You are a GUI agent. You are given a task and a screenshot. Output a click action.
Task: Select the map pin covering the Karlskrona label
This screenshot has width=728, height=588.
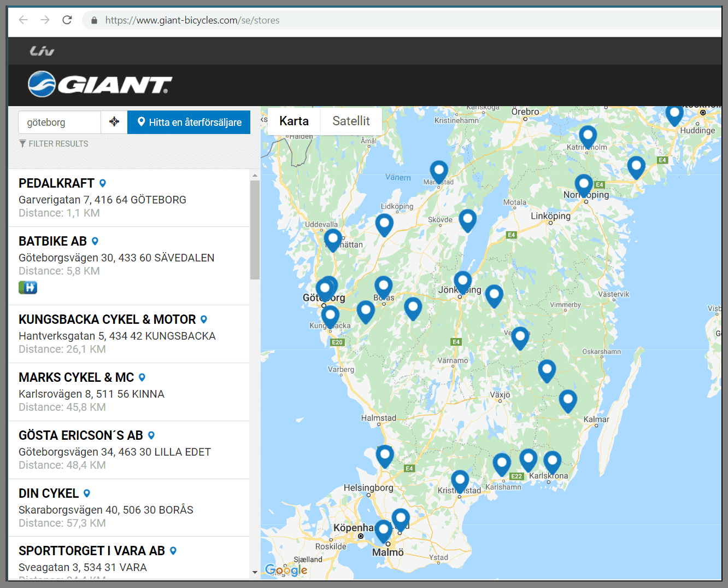click(x=552, y=462)
